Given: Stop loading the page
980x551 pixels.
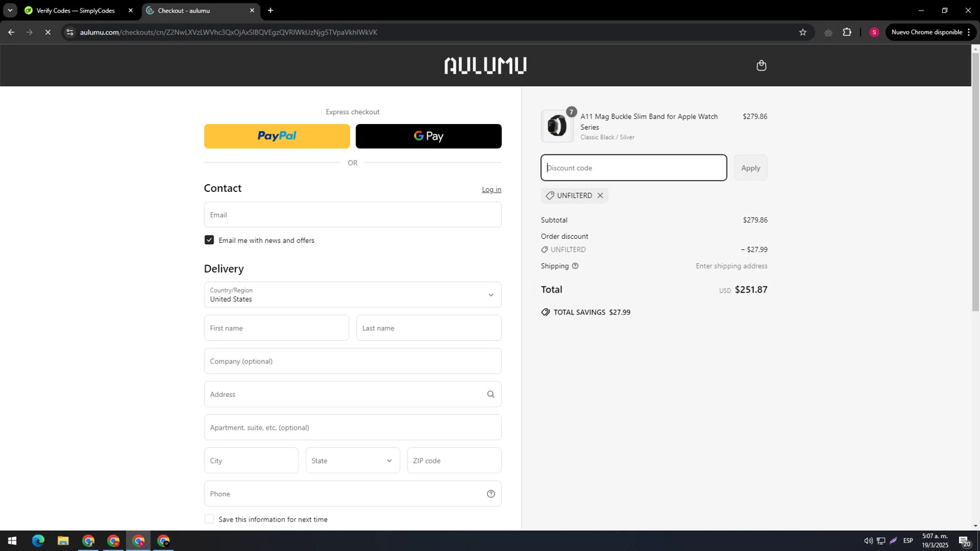Looking at the screenshot, I should click(x=48, y=32).
